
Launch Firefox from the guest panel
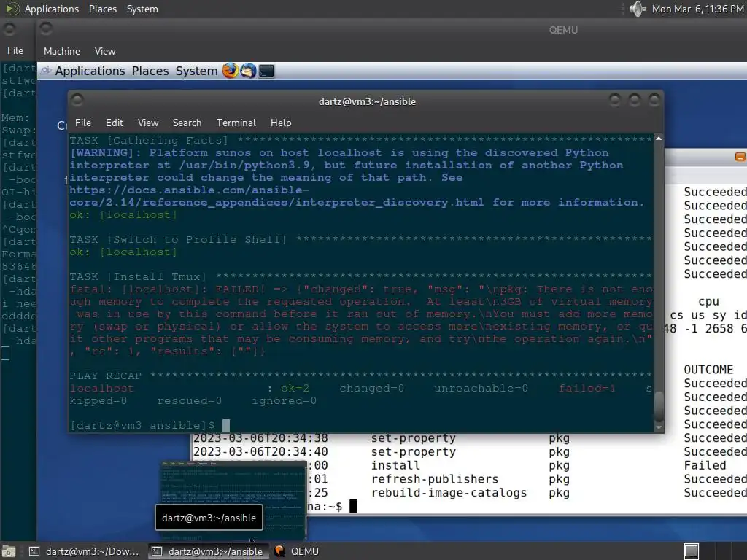(x=231, y=71)
